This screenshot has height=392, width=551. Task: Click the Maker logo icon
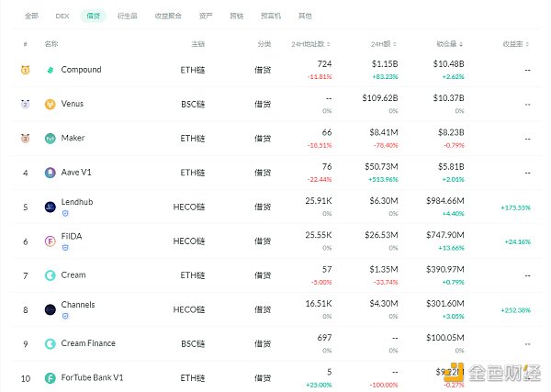click(x=50, y=139)
